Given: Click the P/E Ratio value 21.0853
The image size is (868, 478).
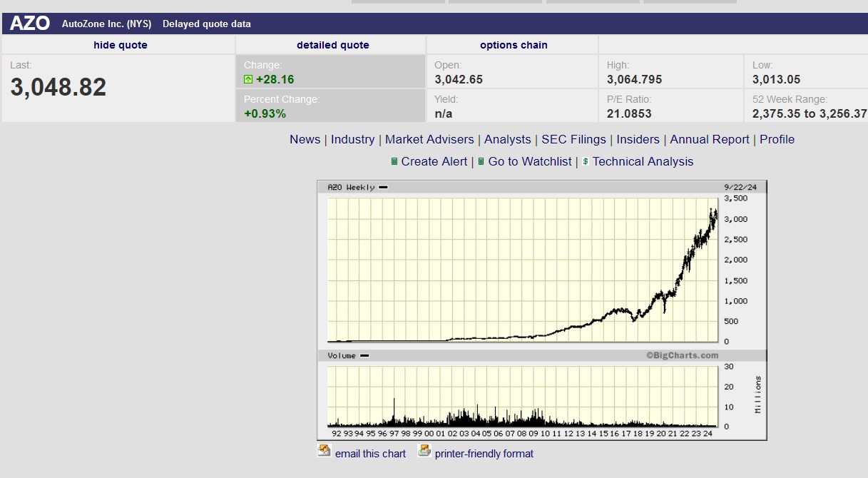Looking at the screenshot, I should pos(629,113).
